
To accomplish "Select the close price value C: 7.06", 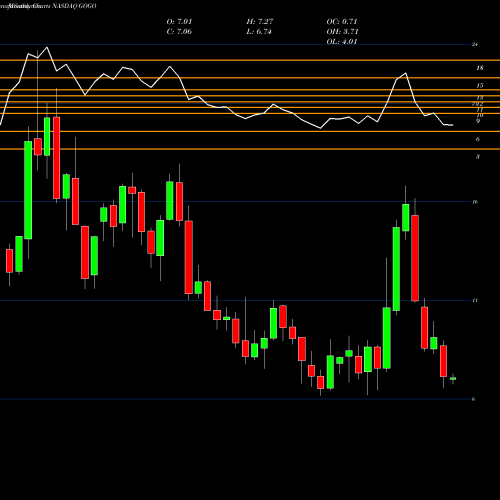I will (x=179, y=32).
